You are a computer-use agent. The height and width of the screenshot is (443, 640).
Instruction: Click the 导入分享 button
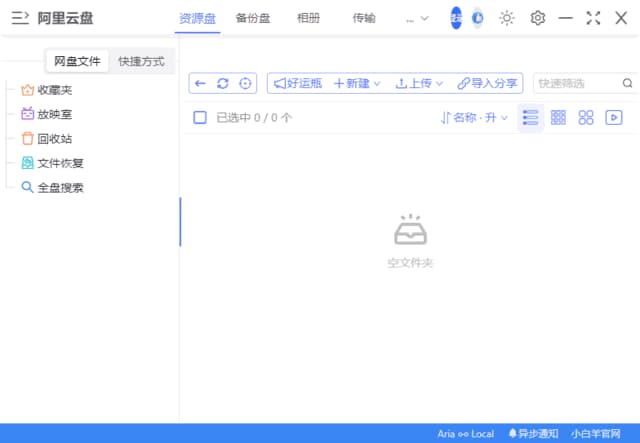(487, 84)
